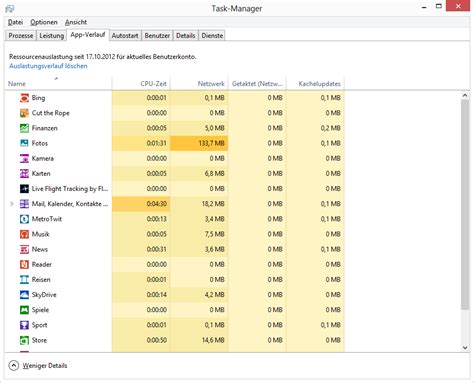Click the Reader app icon

(24, 265)
